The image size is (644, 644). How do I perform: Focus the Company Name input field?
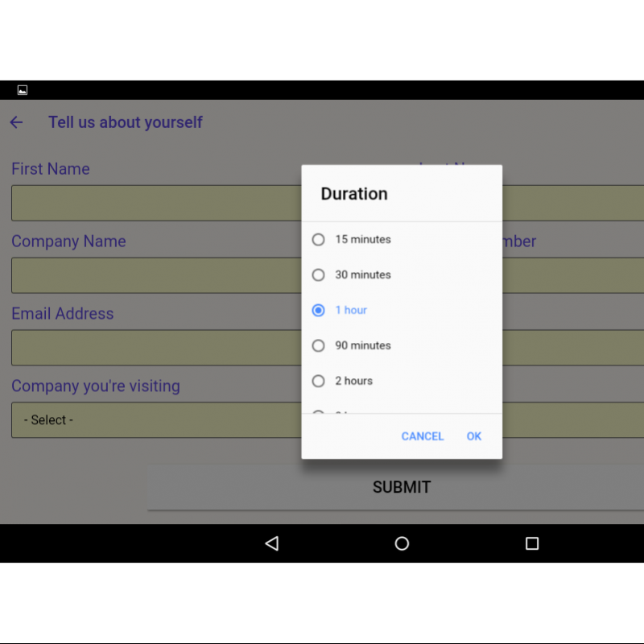click(156, 275)
